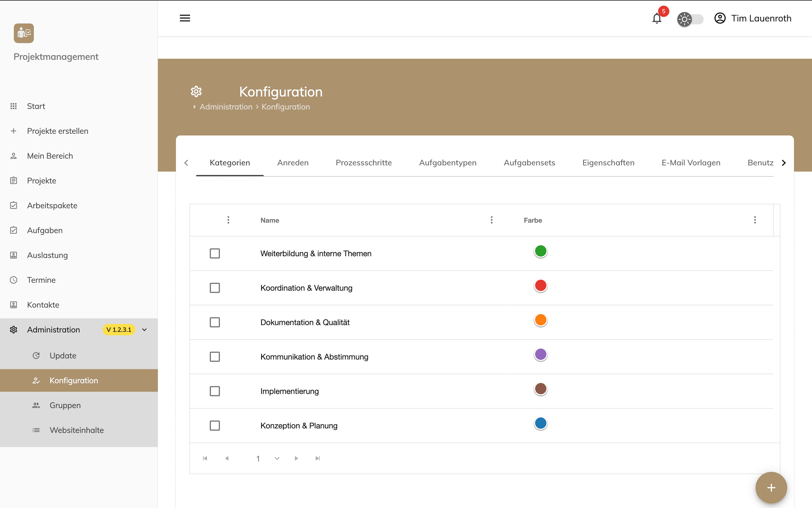
Task: Go to the next table page
Action: tap(296, 459)
